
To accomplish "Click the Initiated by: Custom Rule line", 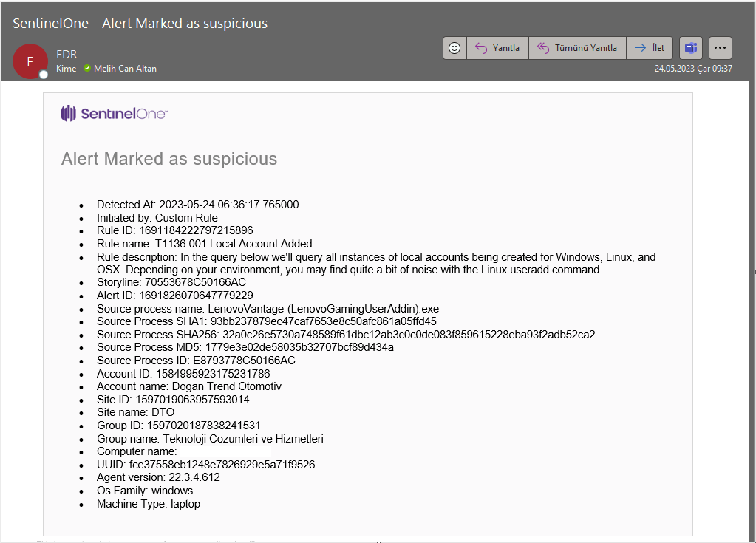I will (x=157, y=218).
